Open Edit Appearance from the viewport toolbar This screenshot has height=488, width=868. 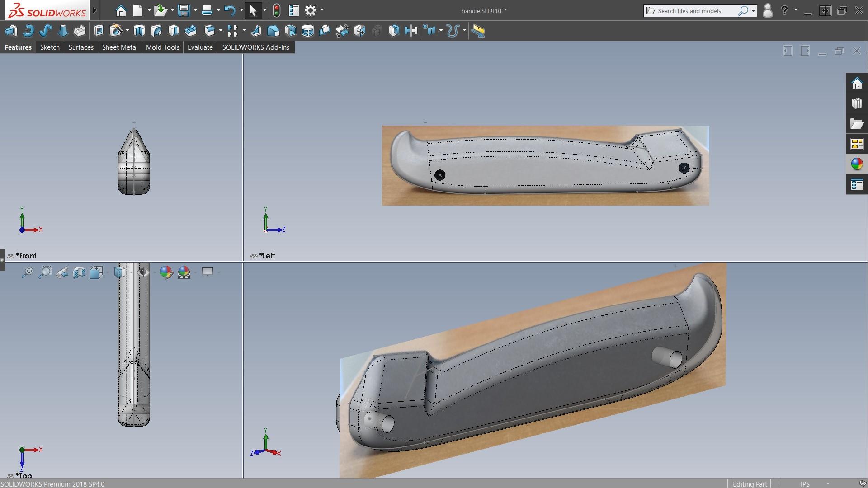166,272
